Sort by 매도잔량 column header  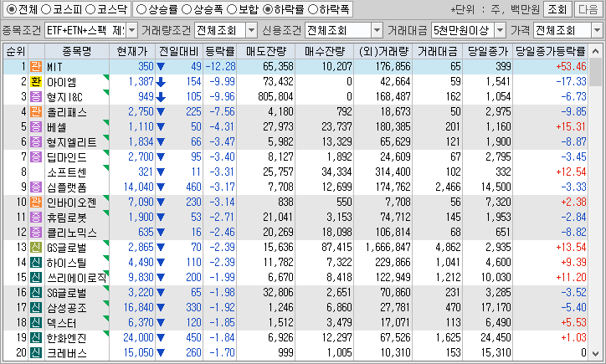coord(266,51)
